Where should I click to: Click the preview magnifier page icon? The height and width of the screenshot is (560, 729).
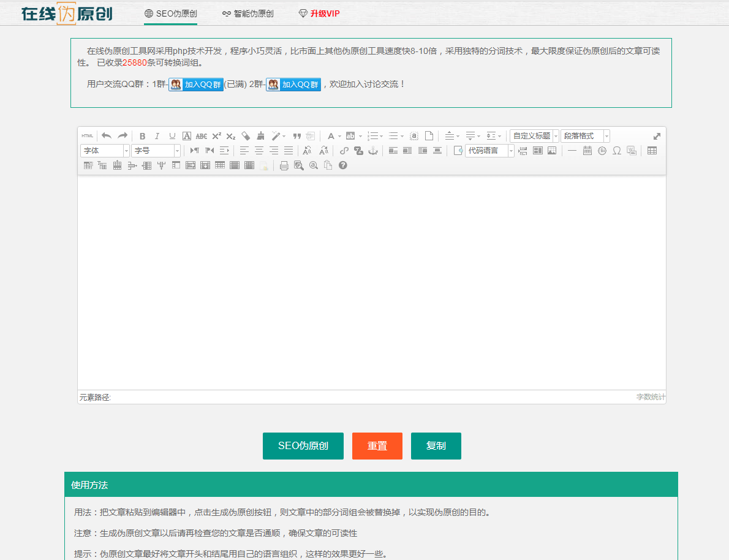[x=298, y=165]
